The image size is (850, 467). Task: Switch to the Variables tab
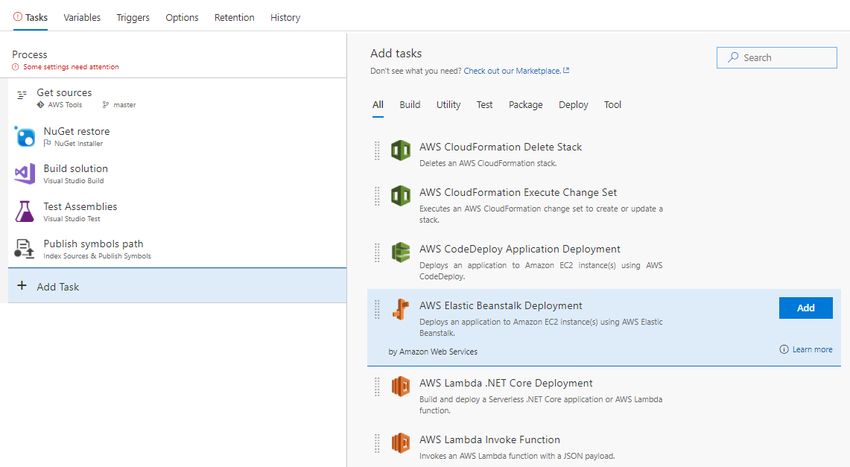82,17
